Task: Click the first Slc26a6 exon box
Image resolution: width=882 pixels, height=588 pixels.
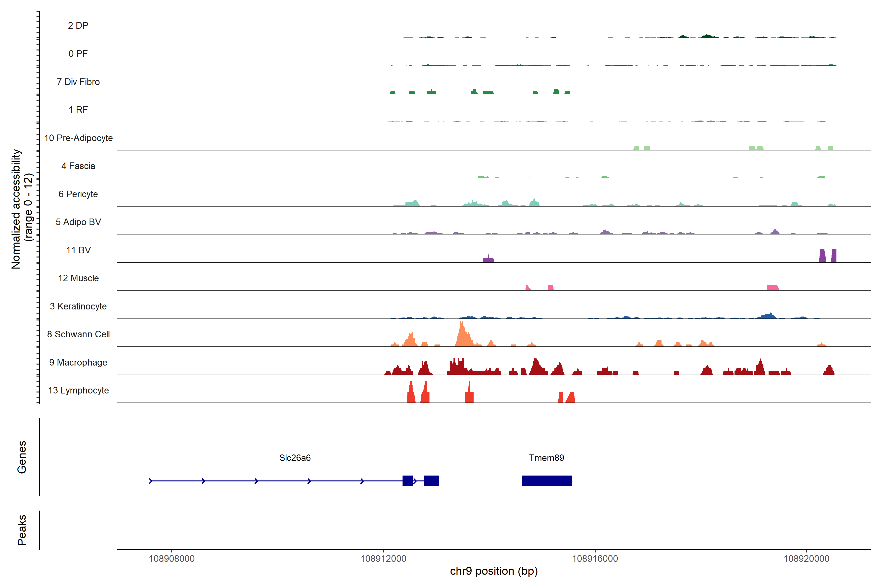Action: point(407,481)
